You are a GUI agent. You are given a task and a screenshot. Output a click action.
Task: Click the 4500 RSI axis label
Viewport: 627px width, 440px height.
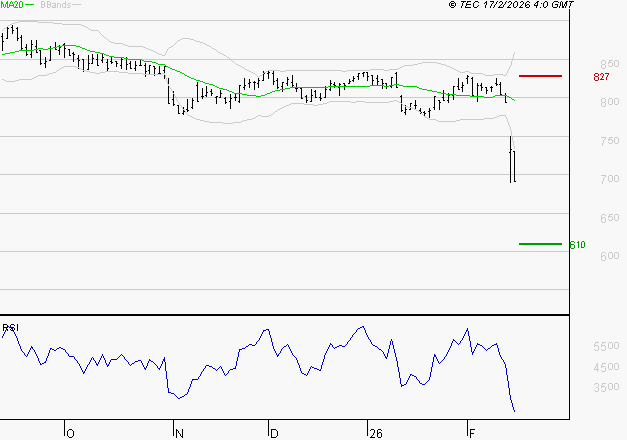coord(607,367)
